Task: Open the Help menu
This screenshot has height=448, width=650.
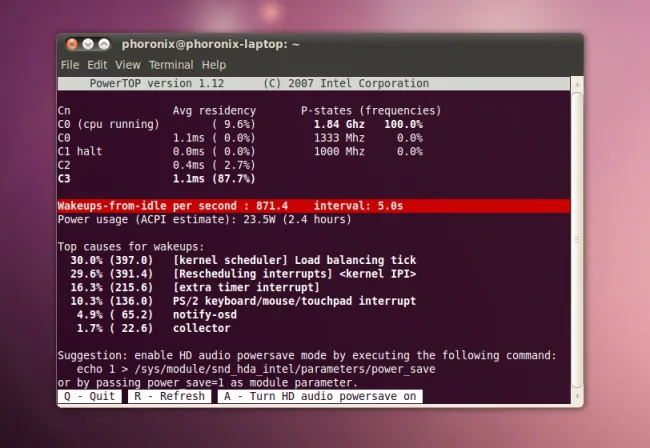Action: tap(214, 65)
